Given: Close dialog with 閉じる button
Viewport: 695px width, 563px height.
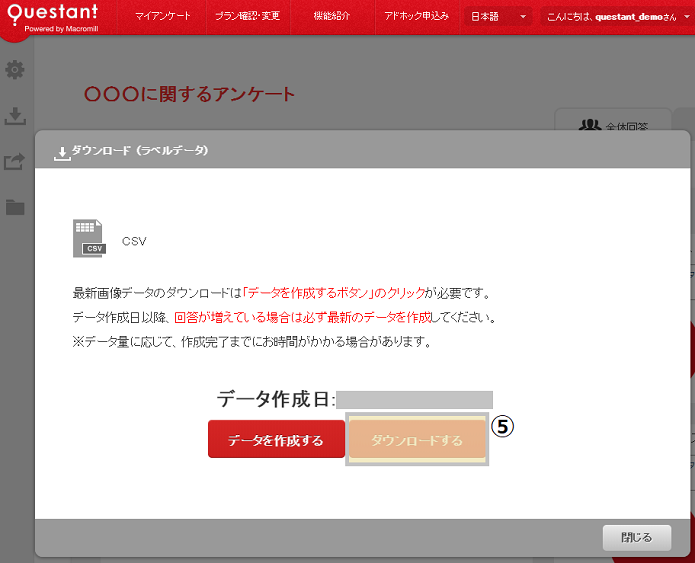Looking at the screenshot, I should [x=636, y=537].
